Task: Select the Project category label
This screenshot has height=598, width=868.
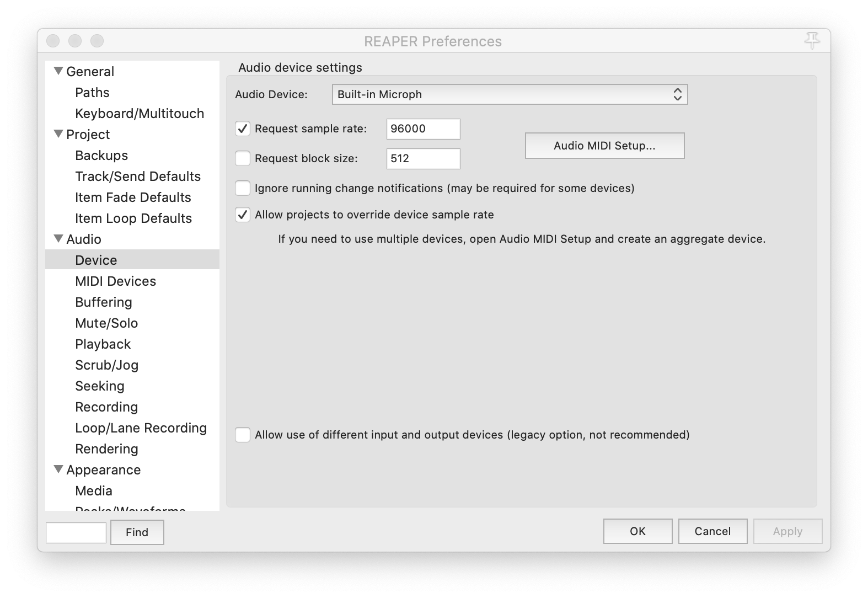Action: [88, 135]
